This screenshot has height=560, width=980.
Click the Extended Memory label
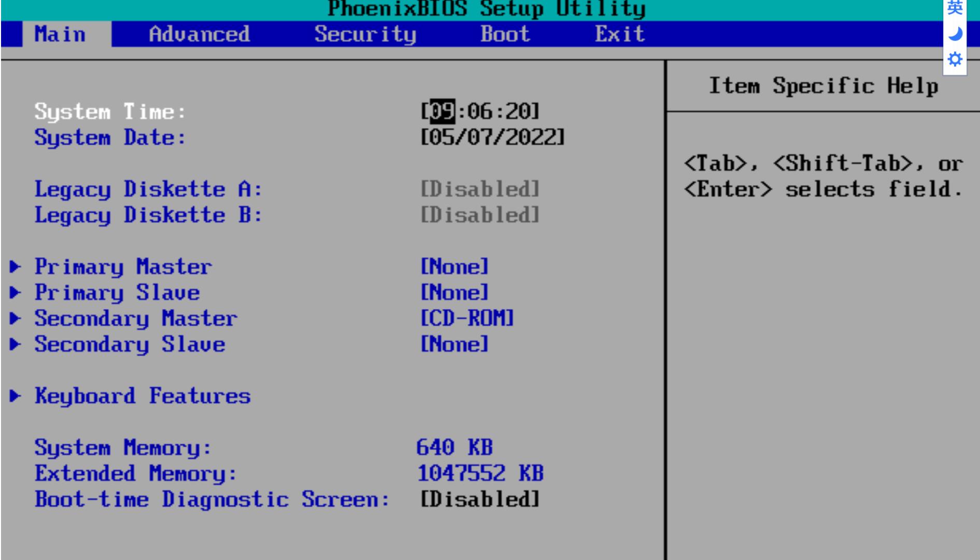(136, 474)
